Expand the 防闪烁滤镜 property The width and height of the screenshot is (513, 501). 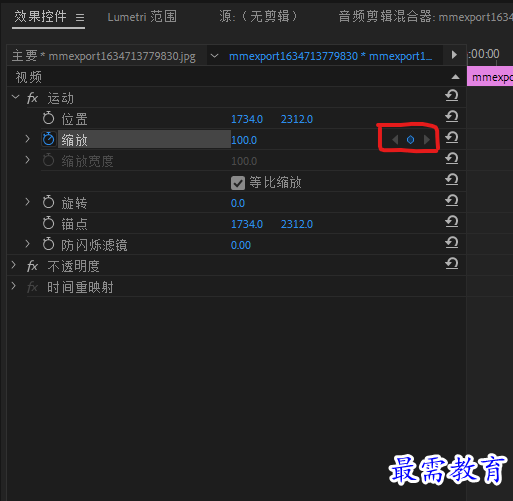click(28, 244)
